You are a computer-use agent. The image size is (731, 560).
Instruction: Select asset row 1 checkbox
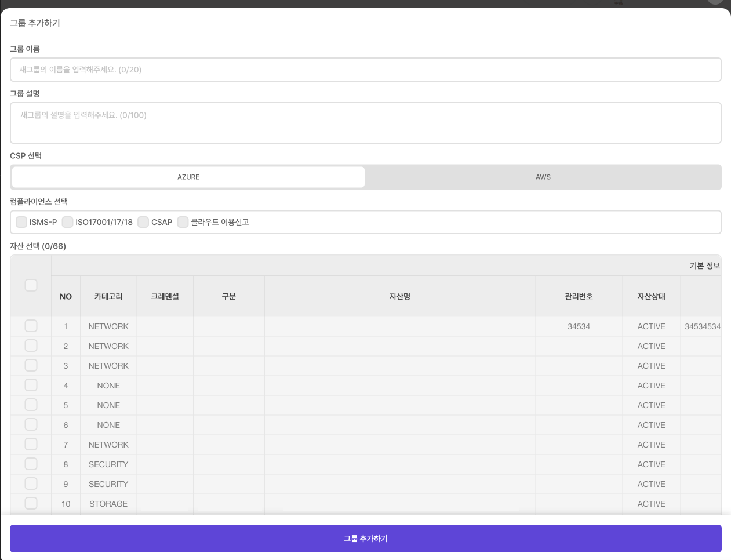click(x=31, y=326)
